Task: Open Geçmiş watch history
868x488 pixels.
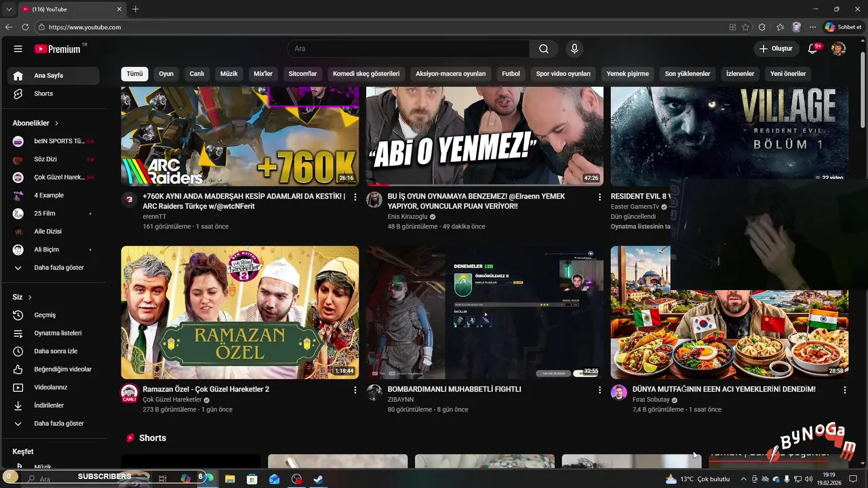Action: coord(54,315)
